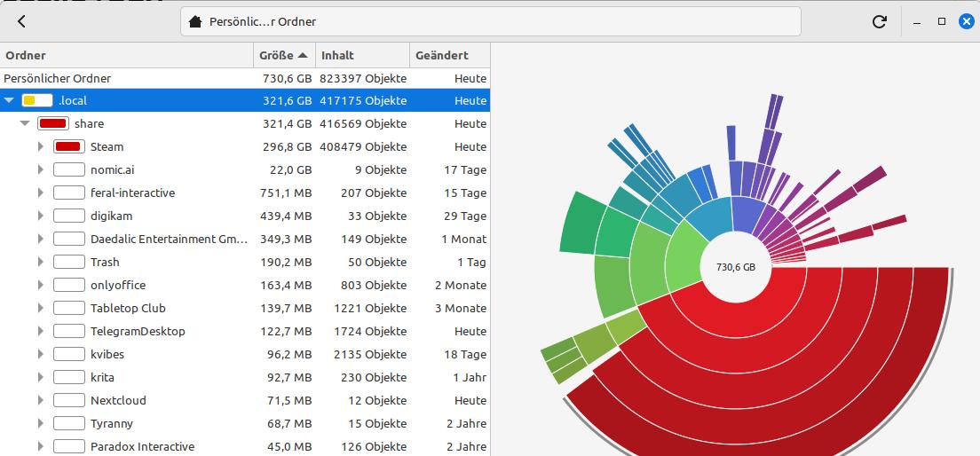Expand the Tyranny folder
Image resolution: width=980 pixels, height=456 pixels.
tap(41, 424)
